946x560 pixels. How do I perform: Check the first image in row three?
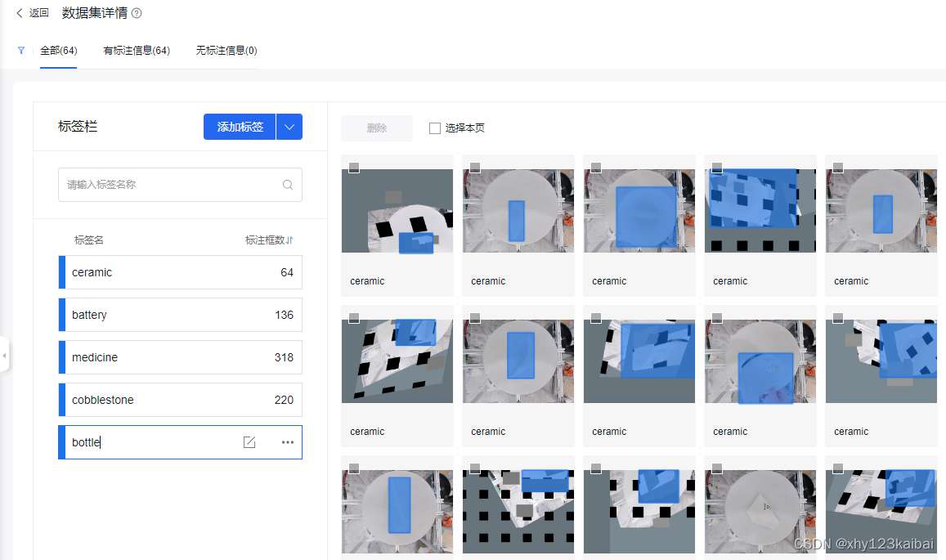[354, 468]
